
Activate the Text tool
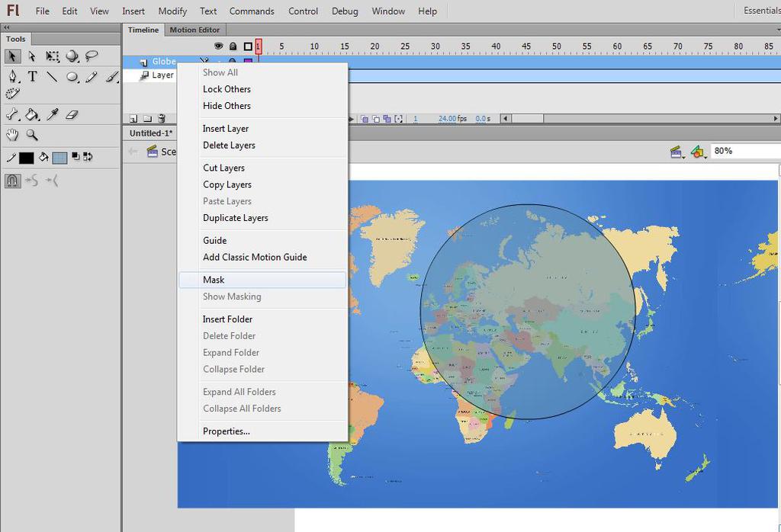[33, 76]
